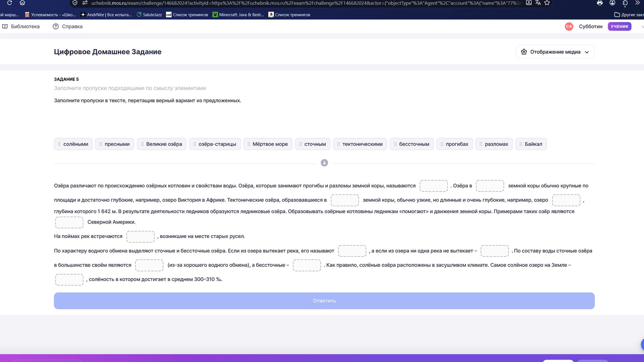
Task: Select the Мёртвое море word chip
Action: [x=268, y=144]
